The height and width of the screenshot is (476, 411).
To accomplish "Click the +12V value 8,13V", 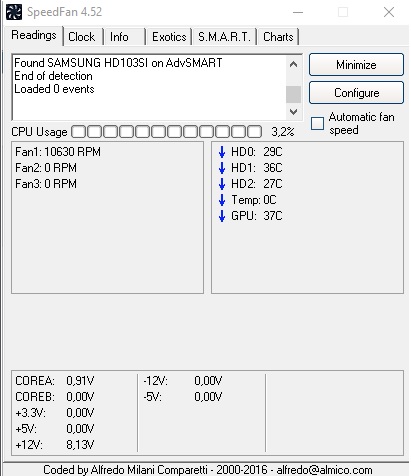I will (80, 445).
